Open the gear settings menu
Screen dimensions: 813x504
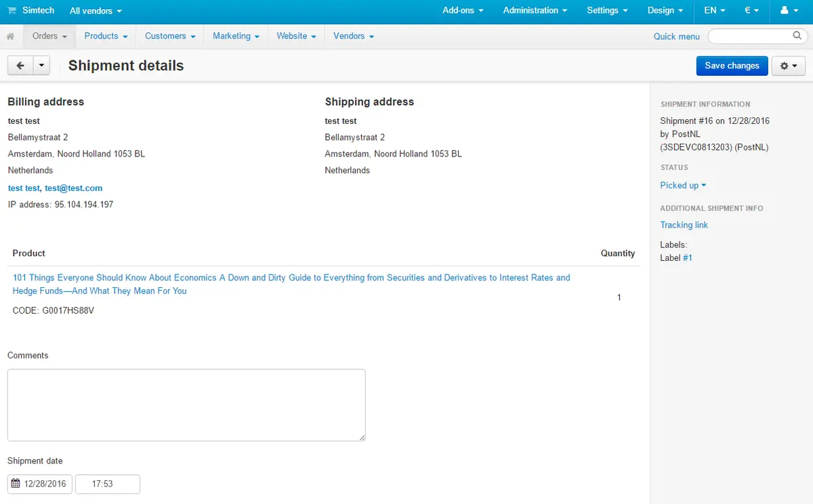[788, 66]
